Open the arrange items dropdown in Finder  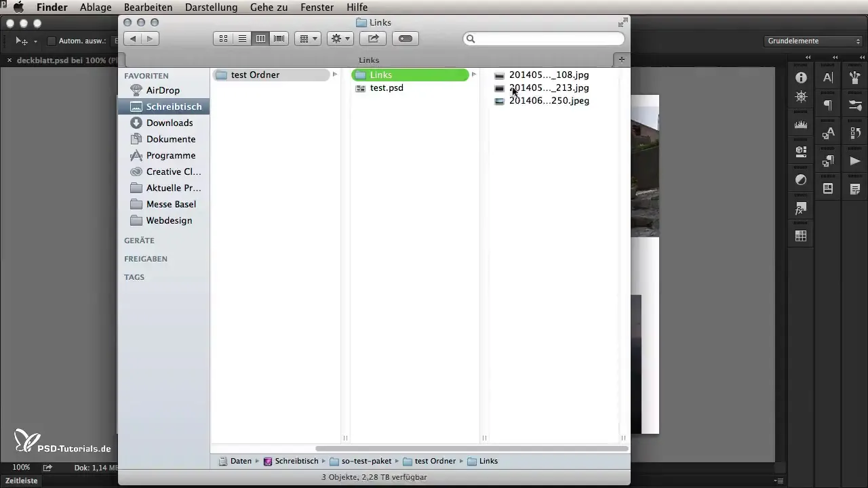[308, 39]
